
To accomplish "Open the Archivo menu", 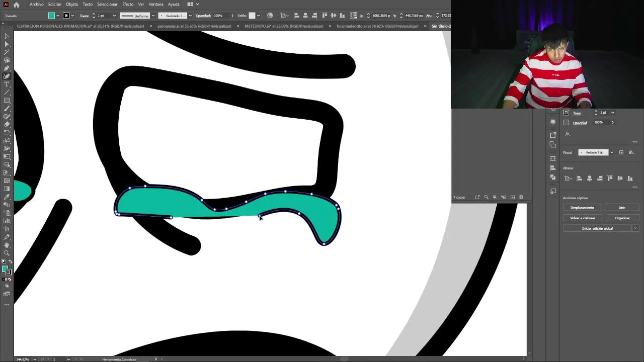I will [x=37, y=4].
